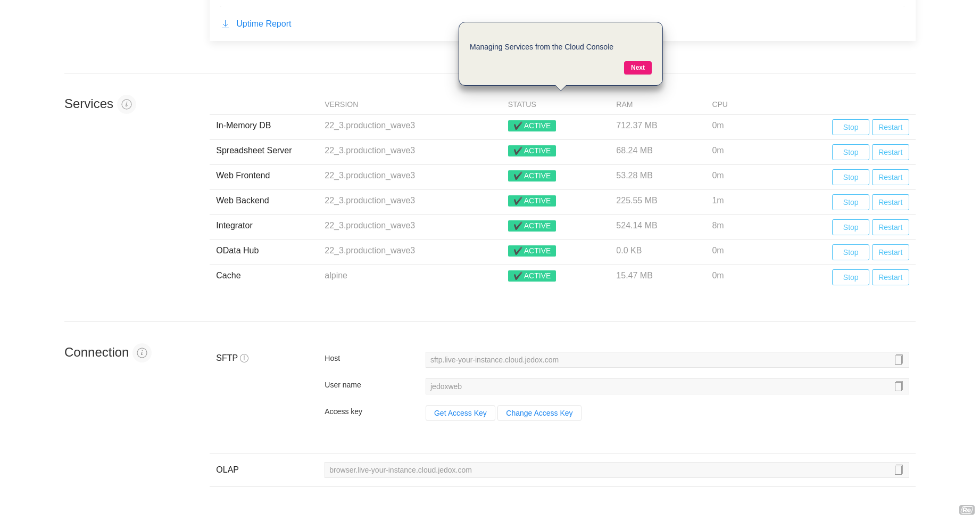Copy the OLAP connection address
The height and width of the screenshot is (520, 980).
click(899, 470)
